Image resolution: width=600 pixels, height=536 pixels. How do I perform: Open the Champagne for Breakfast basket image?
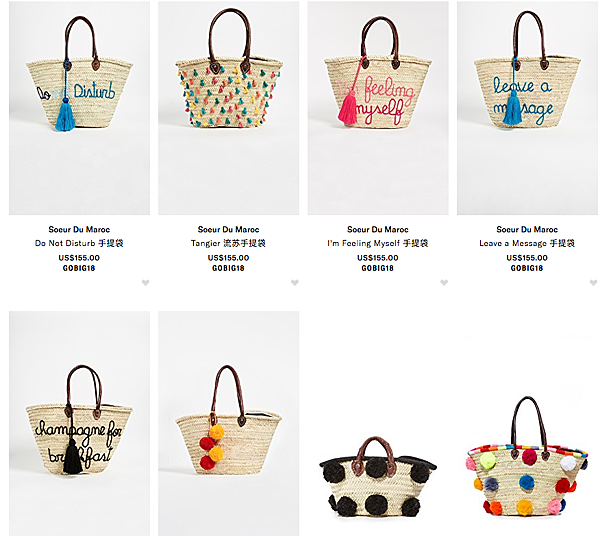(x=80, y=424)
